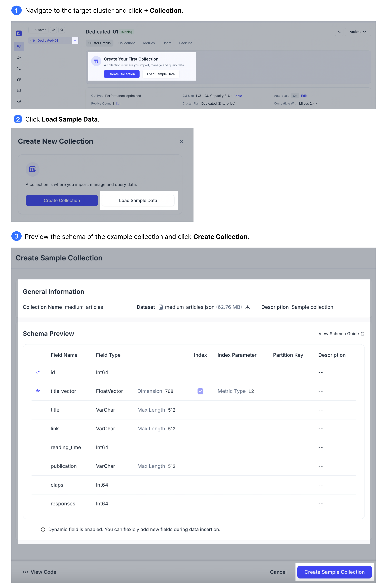Screen dimensions: 387x588
Task: Click Edit next to Auto-scale
Action: (x=304, y=96)
